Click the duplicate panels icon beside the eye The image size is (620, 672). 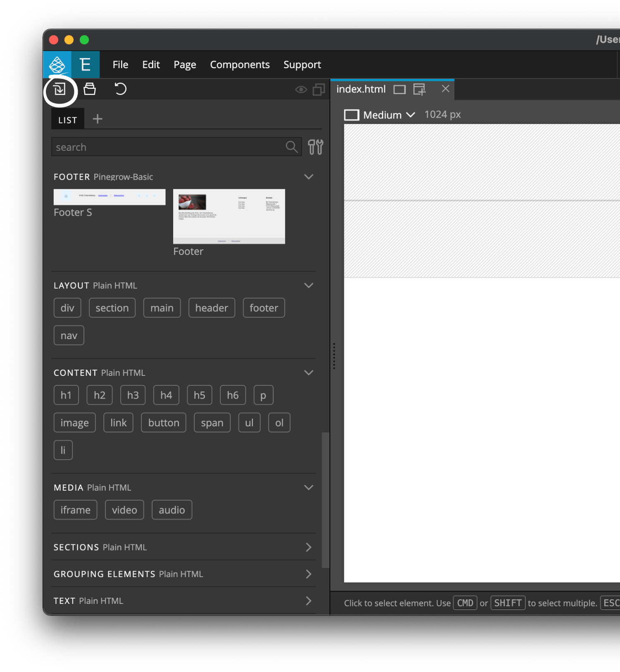(319, 89)
